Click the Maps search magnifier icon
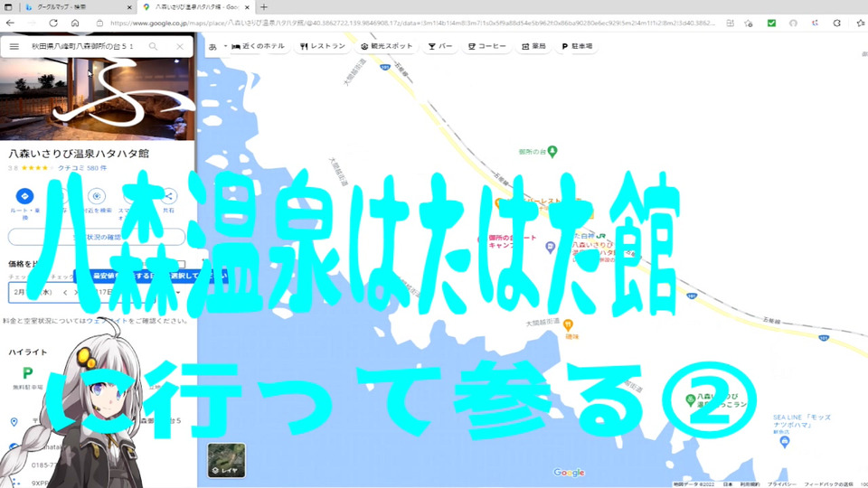 coord(154,46)
